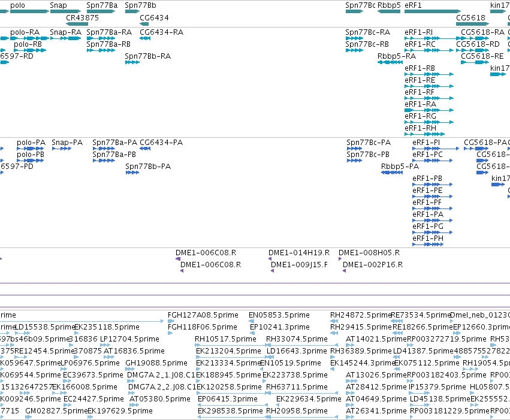This screenshot has width=510, height=420.
Task: Open protein 'eRF1-PC'
Action: click(427, 155)
